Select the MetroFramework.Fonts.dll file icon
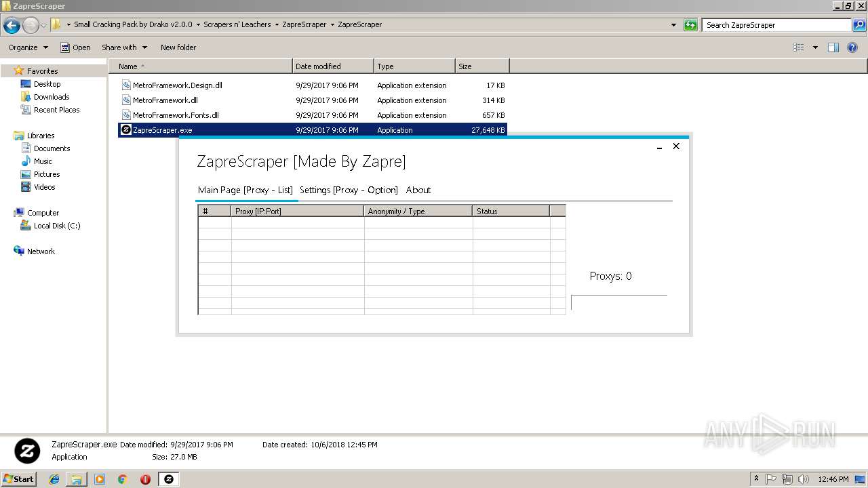Screen dimensions: 868x488 click(126, 115)
